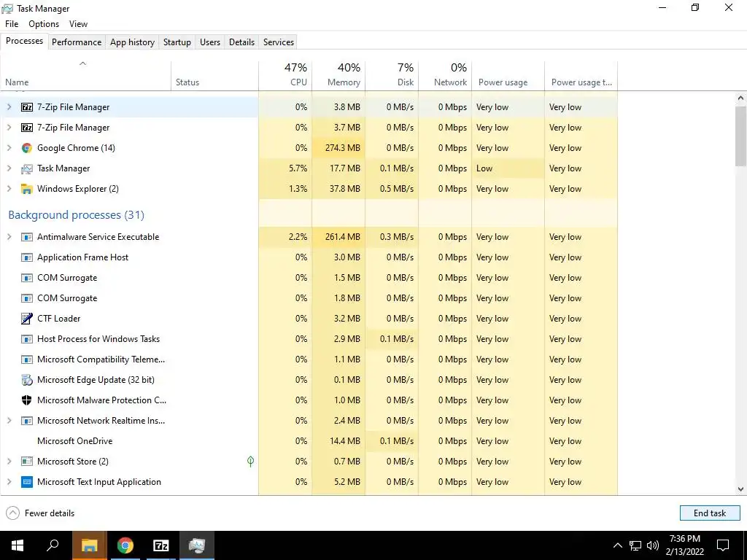This screenshot has height=560, width=747.
Task: Click the Host Process for Windows Tasks icon
Action: click(27, 339)
